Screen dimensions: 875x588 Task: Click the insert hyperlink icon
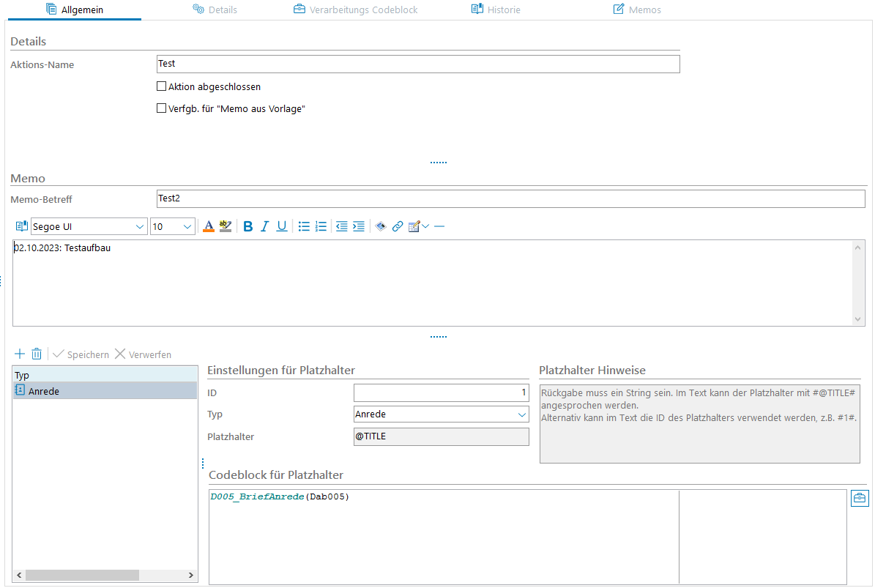(x=398, y=227)
